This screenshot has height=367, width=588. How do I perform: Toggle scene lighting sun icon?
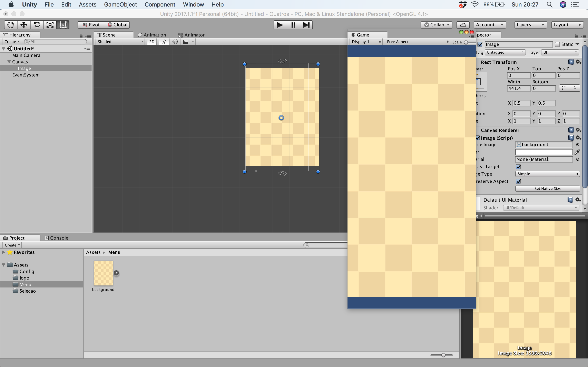pyautogui.click(x=164, y=42)
